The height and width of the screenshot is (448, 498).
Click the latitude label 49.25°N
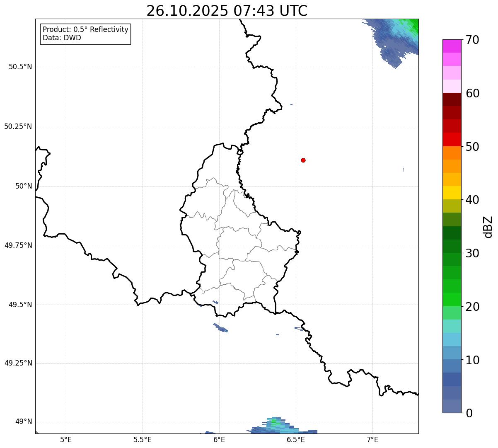pyautogui.click(x=18, y=363)
